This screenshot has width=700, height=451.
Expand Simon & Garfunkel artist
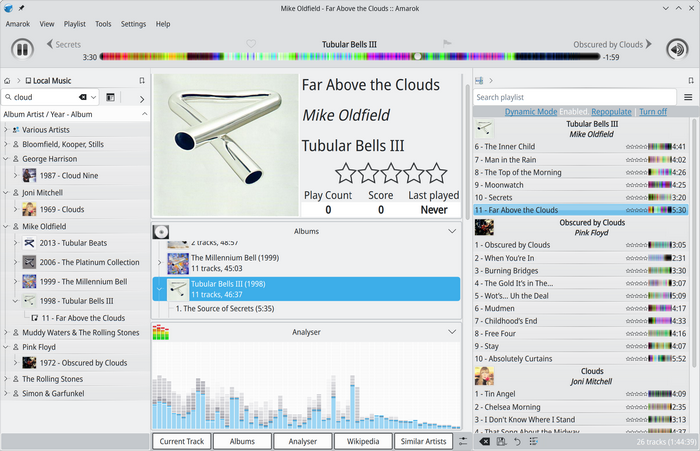tap(6, 393)
